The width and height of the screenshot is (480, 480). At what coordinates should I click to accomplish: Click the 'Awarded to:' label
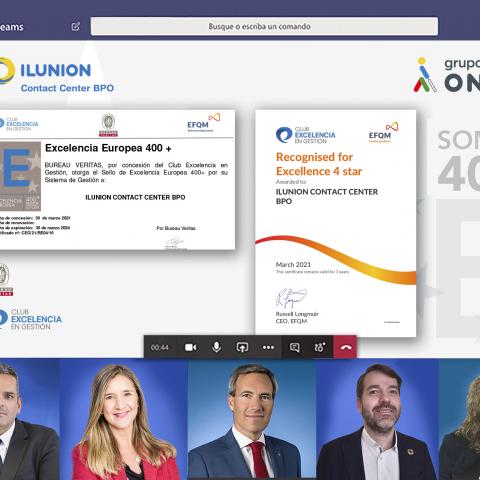(x=291, y=182)
